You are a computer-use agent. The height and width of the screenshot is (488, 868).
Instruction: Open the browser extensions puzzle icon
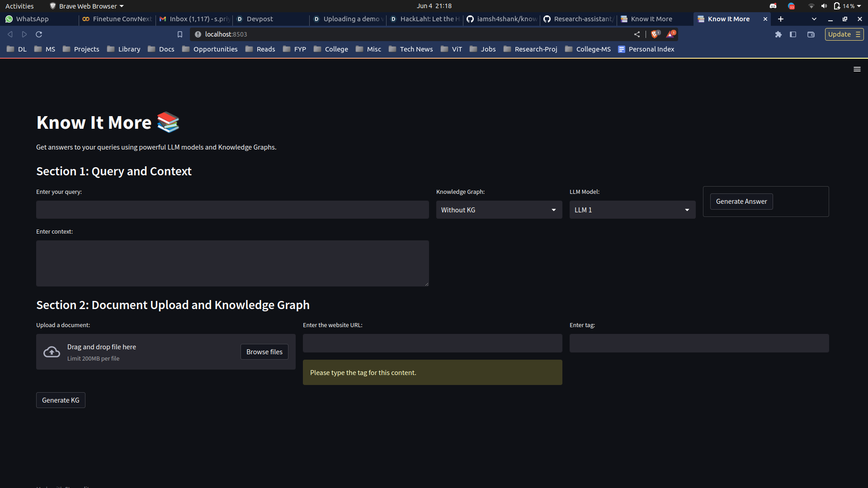pyautogui.click(x=778, y=34)
